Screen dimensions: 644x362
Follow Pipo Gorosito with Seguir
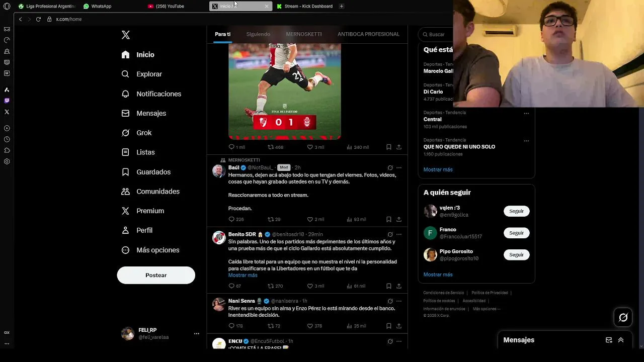tap(516, 254)
